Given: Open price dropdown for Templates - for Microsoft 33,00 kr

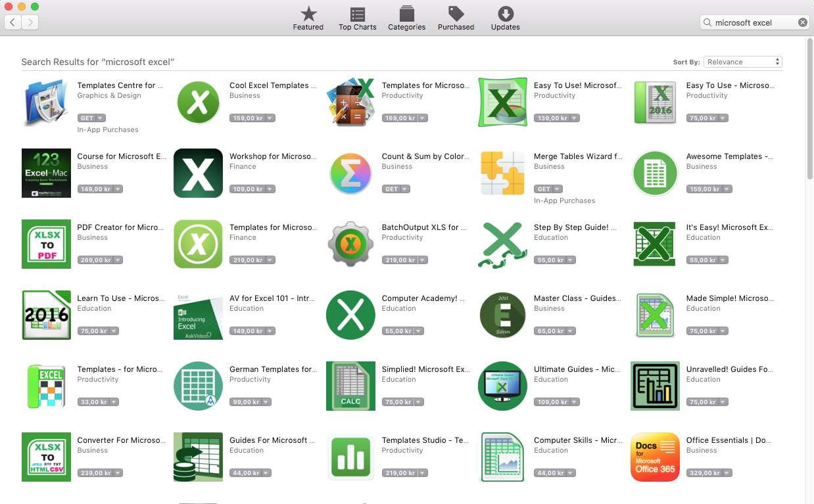Looking at the screenshot, I should click(114, 402).
